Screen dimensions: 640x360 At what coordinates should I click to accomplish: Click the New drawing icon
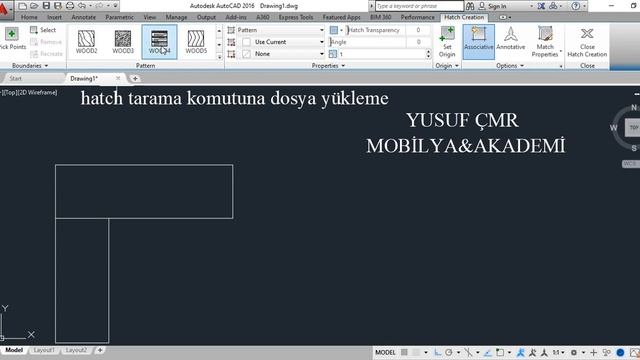[23, 6]
